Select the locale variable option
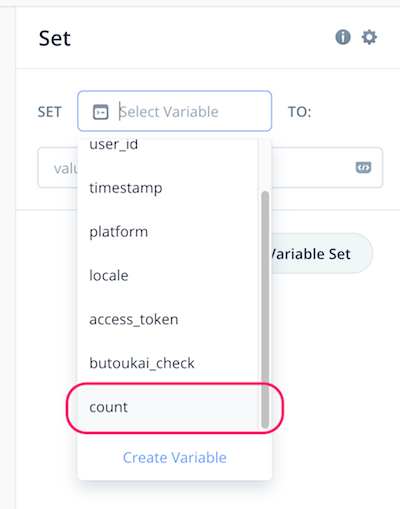This screenshot has width=400, height=509. point(168,275)
